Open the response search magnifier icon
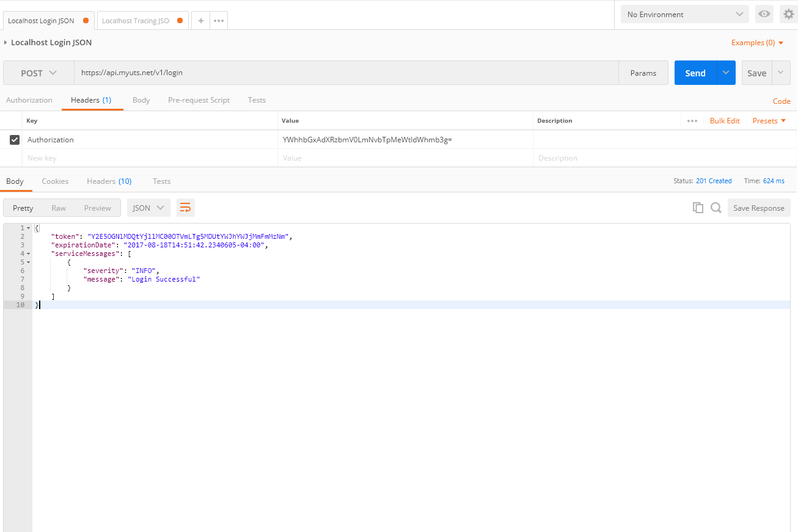The image size is (798, 532). 715,208
